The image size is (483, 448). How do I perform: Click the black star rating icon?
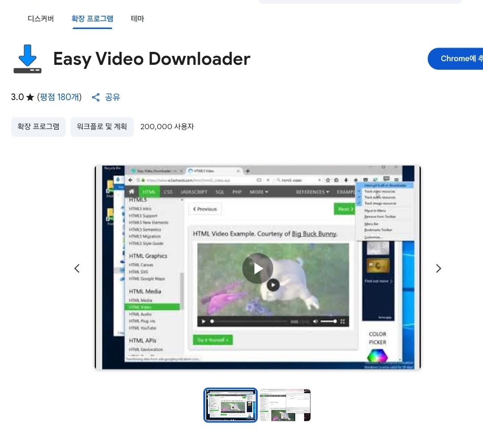click(x=30, y=97)
